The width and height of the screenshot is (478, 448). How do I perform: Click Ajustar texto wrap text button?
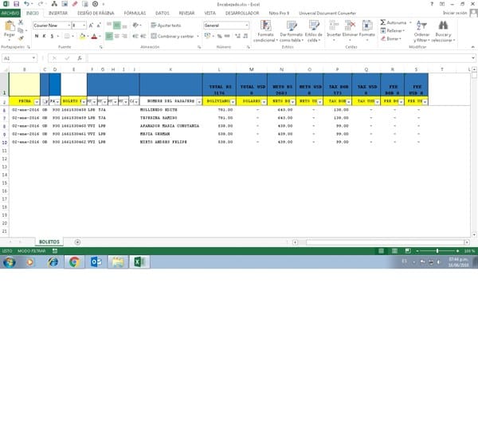pyautogui.click(x=166, y=26)
